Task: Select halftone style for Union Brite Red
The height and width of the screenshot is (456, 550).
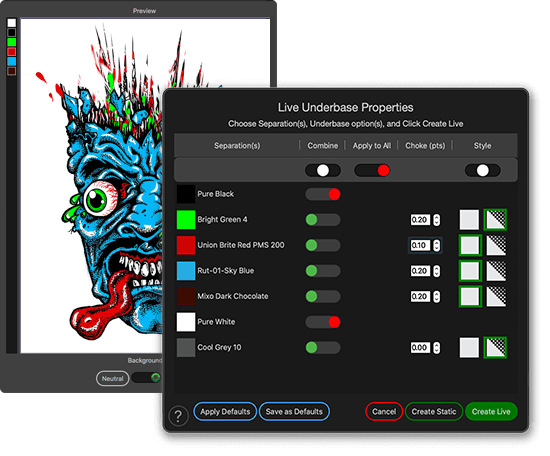Action: click(x=496, y=245)
